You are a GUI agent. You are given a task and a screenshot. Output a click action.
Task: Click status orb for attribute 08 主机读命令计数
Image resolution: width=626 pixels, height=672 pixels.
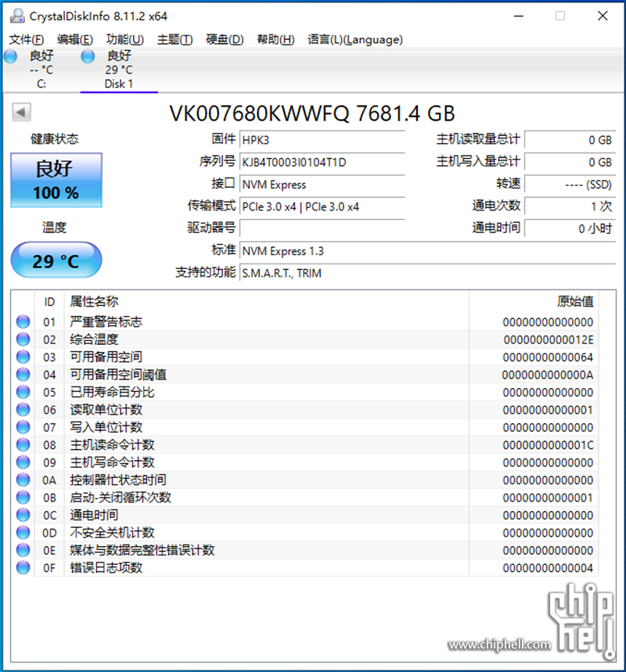[x=23, y=444]
